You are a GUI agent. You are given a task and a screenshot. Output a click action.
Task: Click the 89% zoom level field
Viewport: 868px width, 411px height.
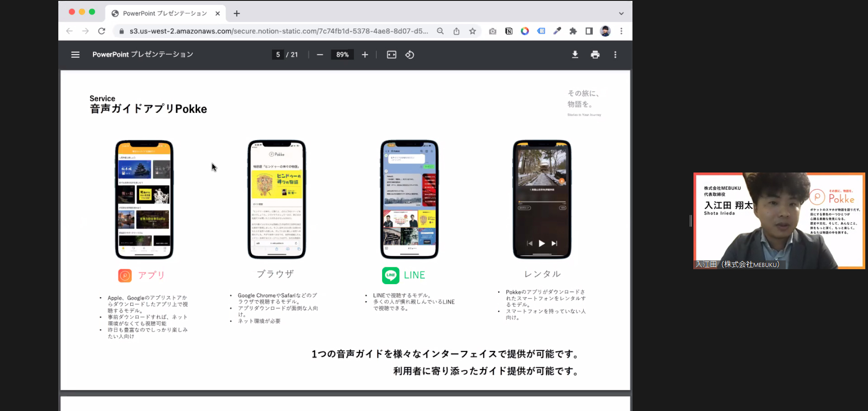tap(342, 55)
